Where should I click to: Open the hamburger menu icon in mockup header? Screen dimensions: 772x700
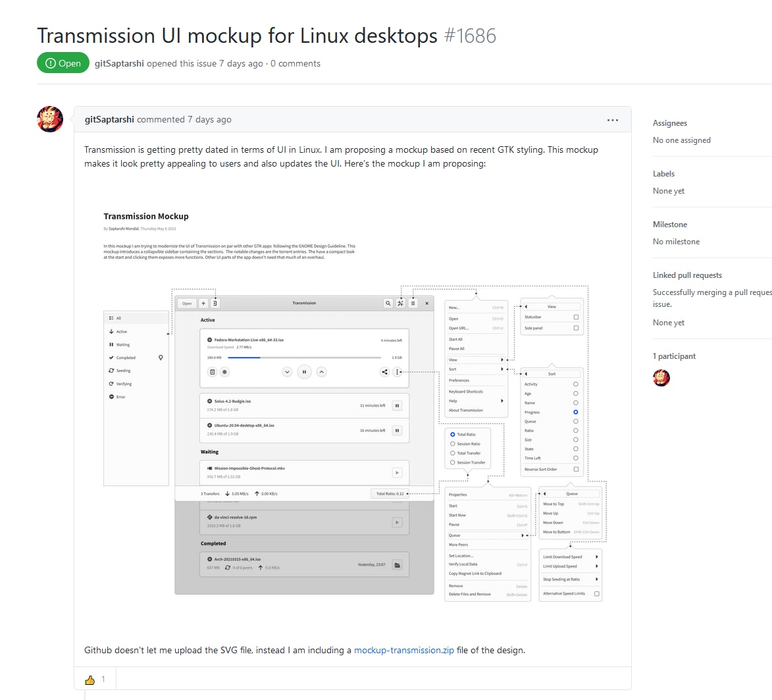(413, 304)
